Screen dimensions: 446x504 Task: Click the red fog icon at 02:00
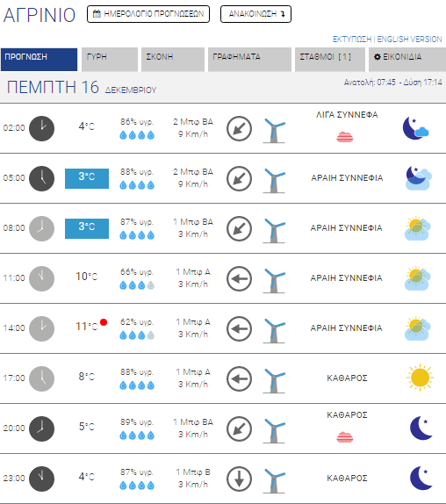pos(345,137)
